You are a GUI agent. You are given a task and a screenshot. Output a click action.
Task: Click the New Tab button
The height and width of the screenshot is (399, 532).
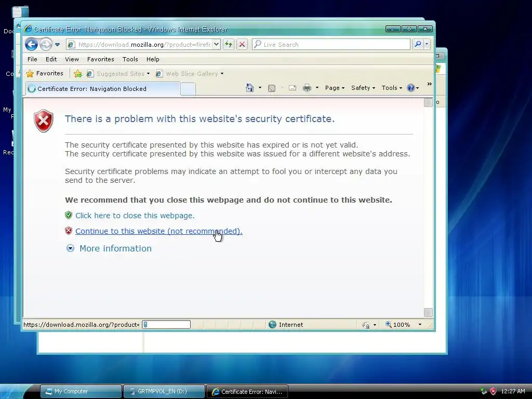click(x=188, y=89)
